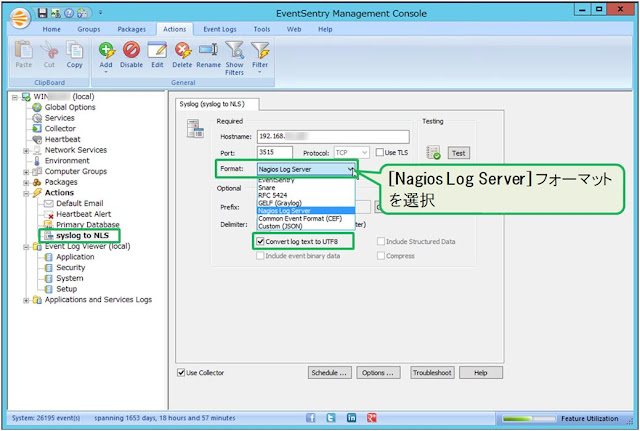
Task: Select Global Options in the tree
Action: (x=70, y=107)
